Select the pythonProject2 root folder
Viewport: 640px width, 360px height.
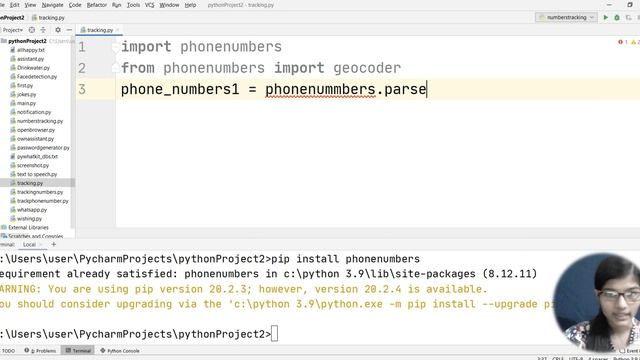(27, 41)
